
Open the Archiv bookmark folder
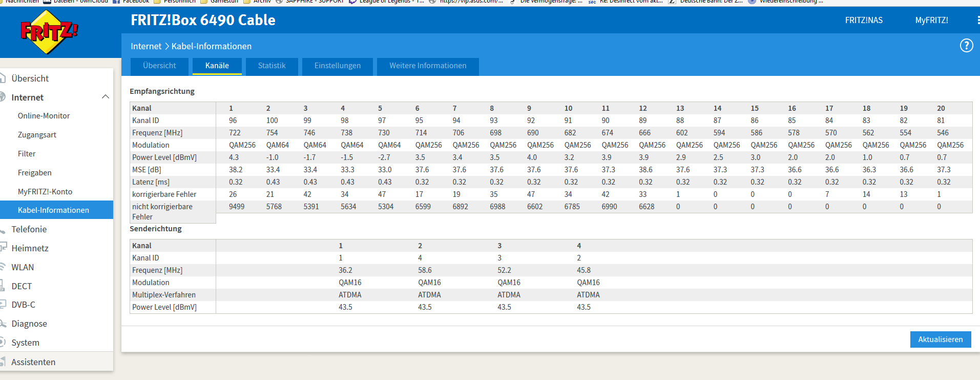[258, 2]
